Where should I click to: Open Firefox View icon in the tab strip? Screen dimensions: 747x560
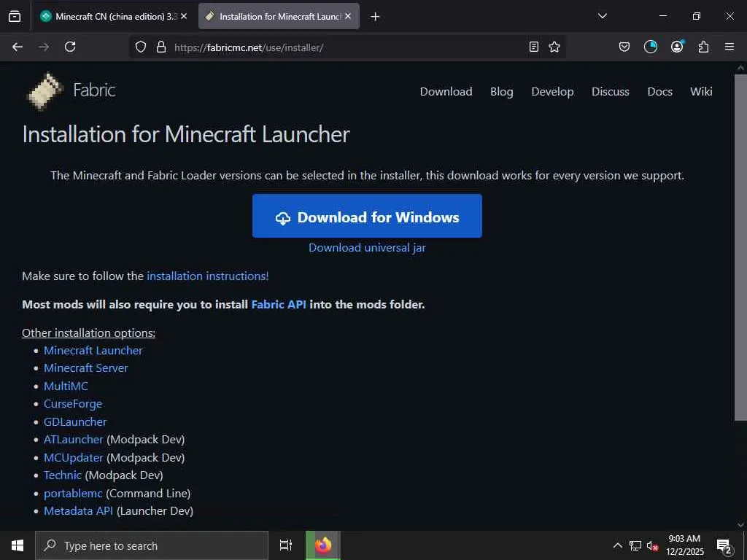click(x=15, y=16)
